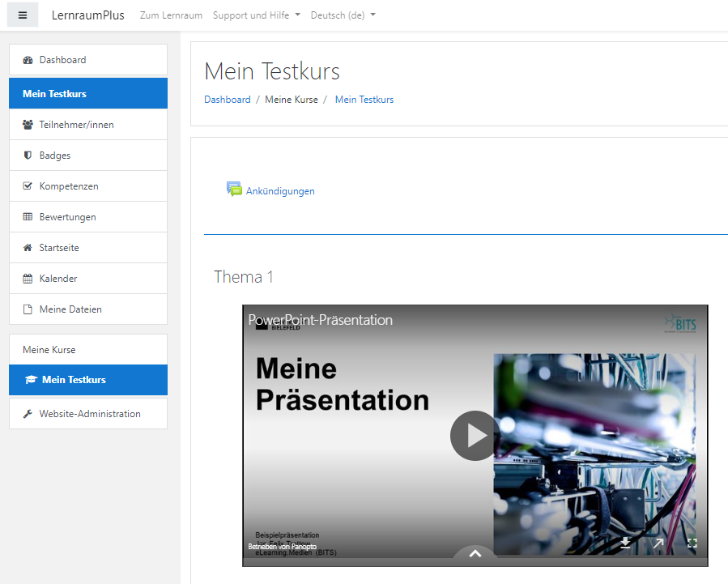728x584 pixels.
Task: Open Meine Dateien in the sidebar
Action: coord(88,309)
